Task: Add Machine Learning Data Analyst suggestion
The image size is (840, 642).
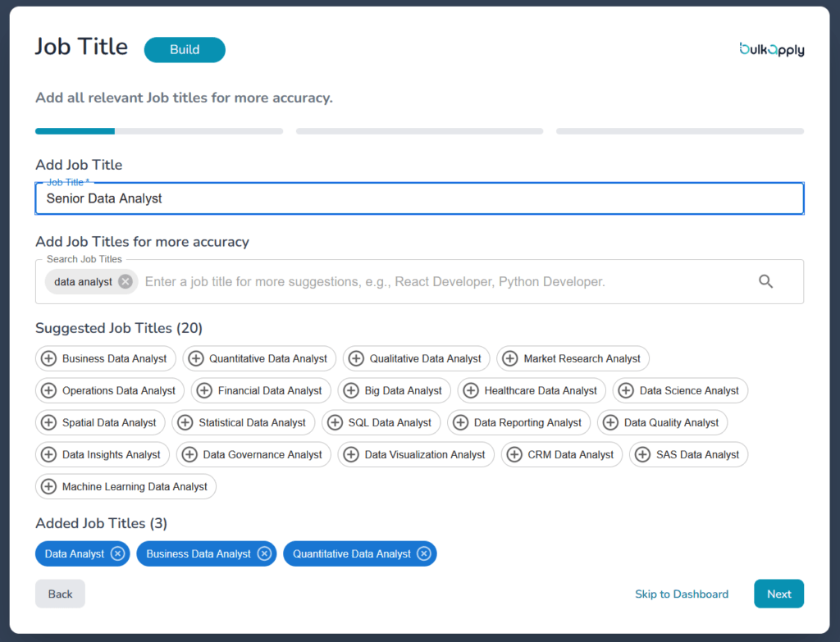Action: point(126,486)
